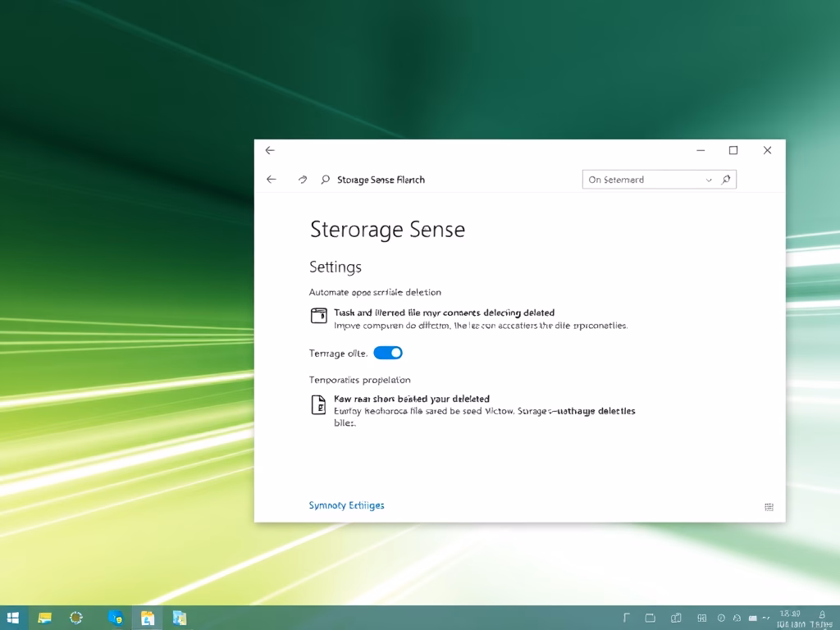Click the tray battery icon
Viewport: 840px width, 630px height.
pos(753,619)
